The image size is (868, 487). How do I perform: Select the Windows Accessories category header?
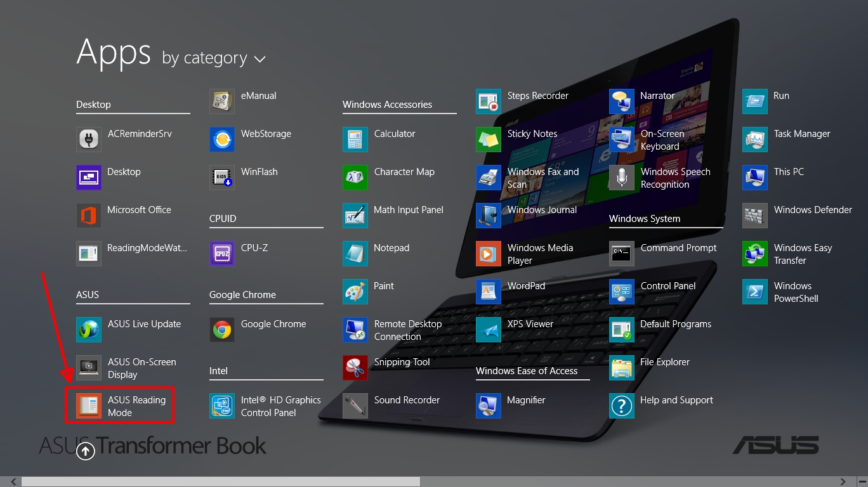[387, 105]
